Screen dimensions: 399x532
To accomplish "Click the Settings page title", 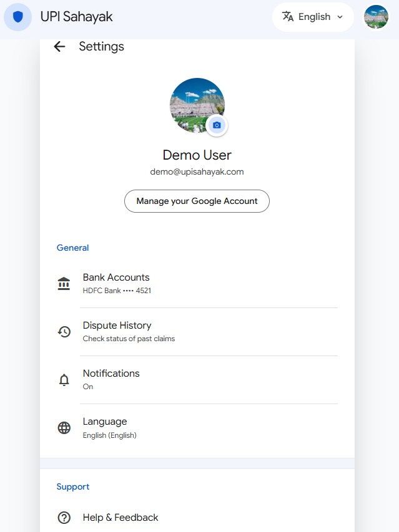I will (x=102, y=47).
